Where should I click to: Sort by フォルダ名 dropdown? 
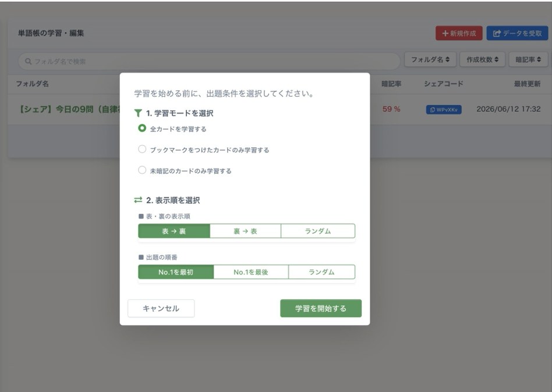coord(430,59)
